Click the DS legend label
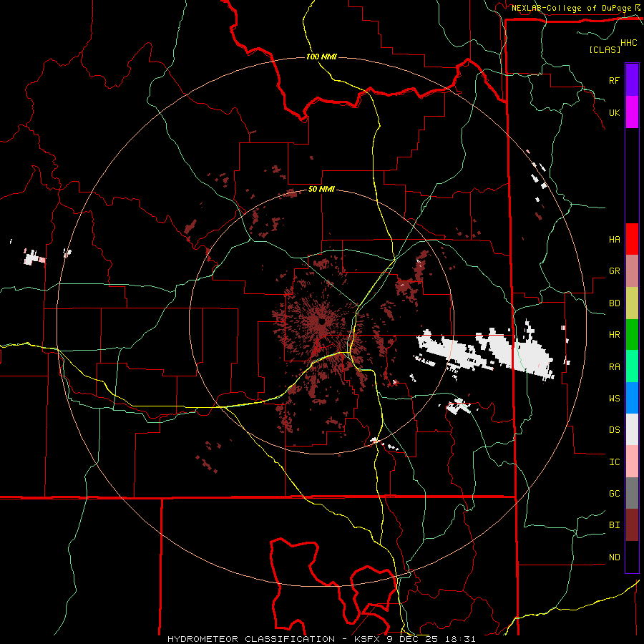The height and width of the screenshot is (644, 644). pos(615,430)
